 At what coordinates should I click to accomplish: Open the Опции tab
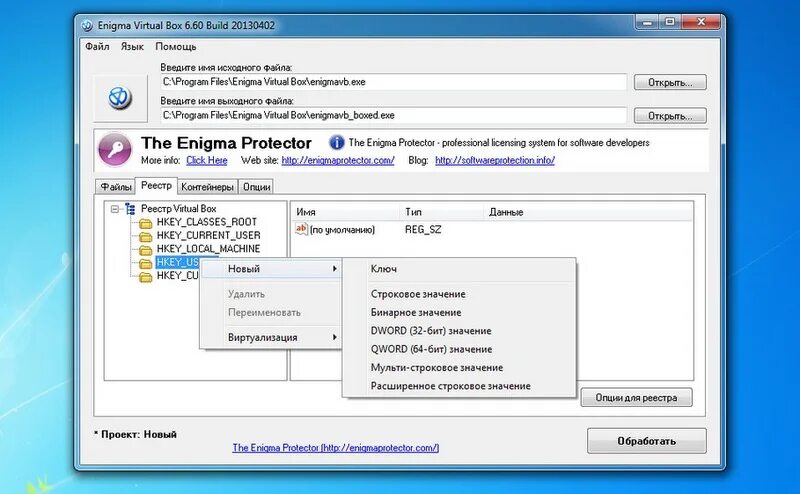256,187
